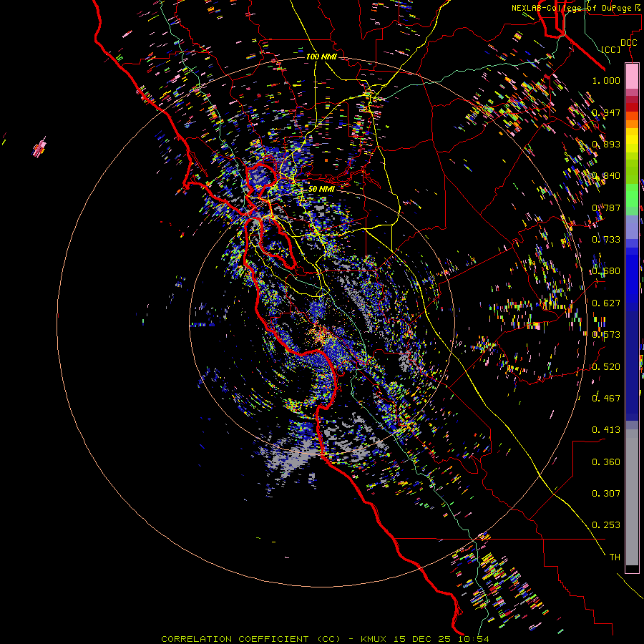
Task: Click the 0.467 scale value
Action: 606,398
